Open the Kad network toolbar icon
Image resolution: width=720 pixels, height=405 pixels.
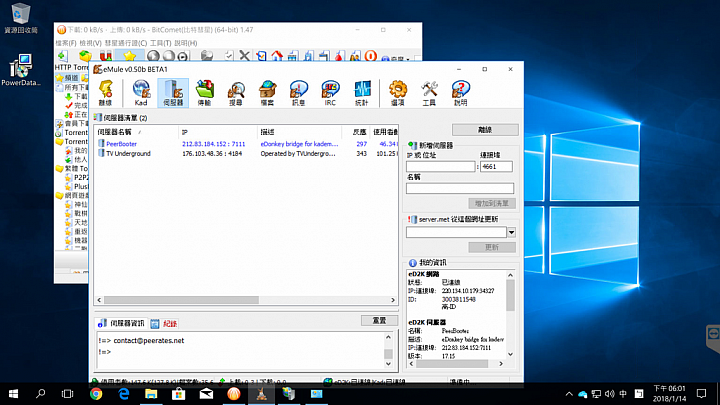point(141,93)
